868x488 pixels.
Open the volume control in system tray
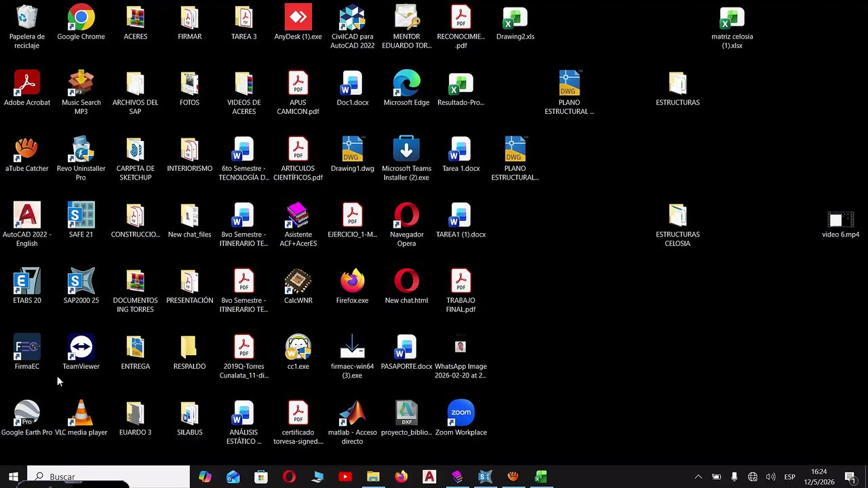pyautogui.click(x=770, y=476)
